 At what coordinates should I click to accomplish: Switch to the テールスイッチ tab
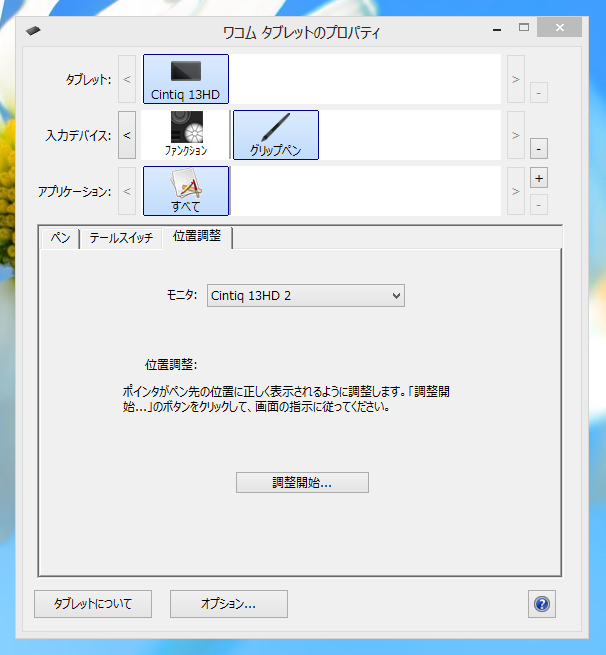tap(121, 238)
